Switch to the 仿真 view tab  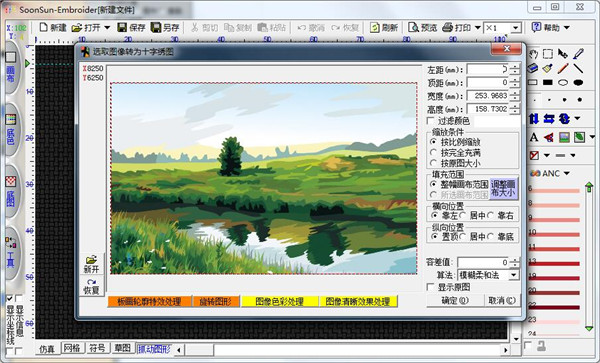pyautogui.click(x=47, y=349)
